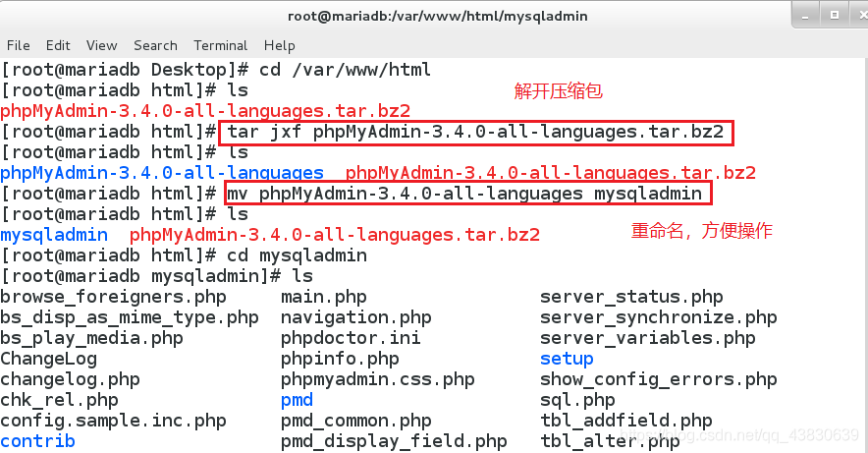Click the [root@mariadb mysqladmin]# ls prompt line

157,276
